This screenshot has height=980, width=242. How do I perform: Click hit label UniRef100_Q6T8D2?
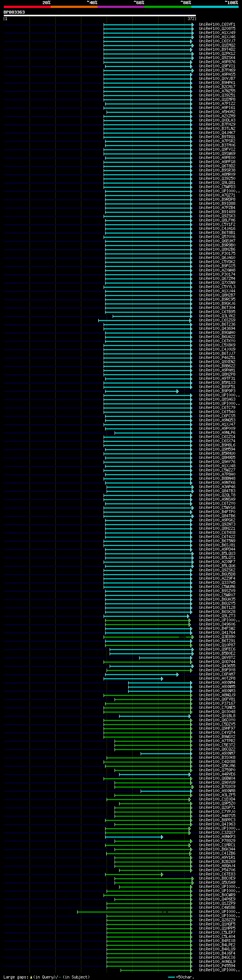pyautogui.click(x=217, y=166)
